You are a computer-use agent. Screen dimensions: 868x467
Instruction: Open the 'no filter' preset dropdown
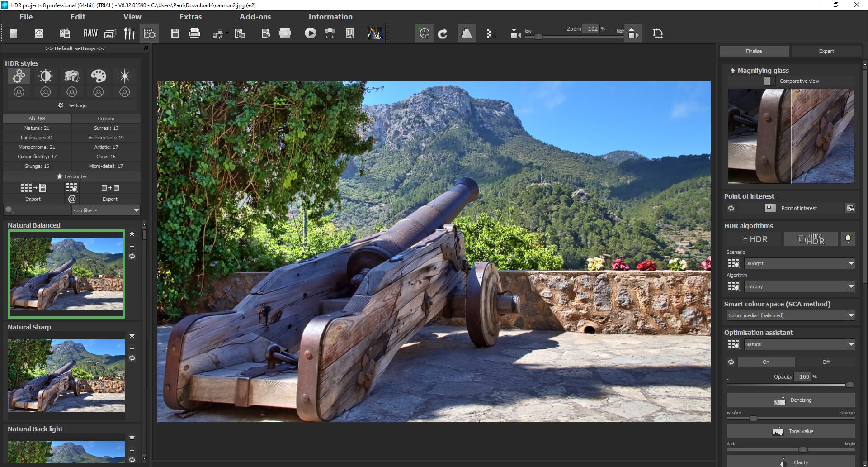pos(106,210)
